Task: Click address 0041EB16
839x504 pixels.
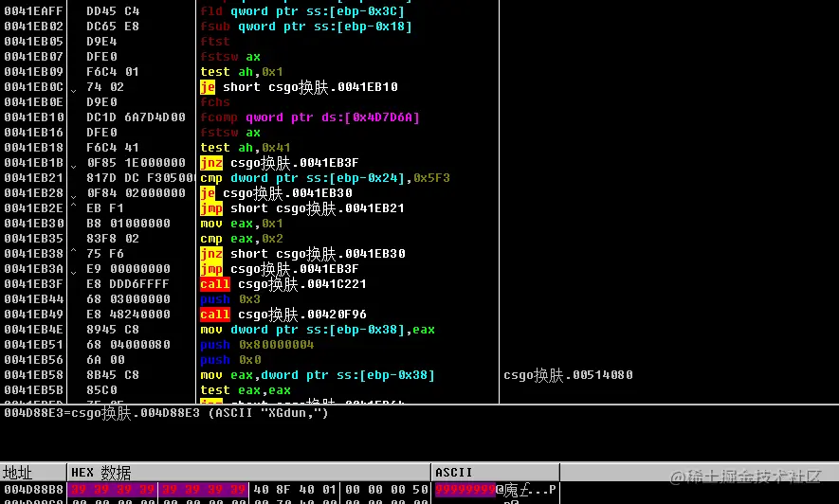Action: [x=33, y=132]
